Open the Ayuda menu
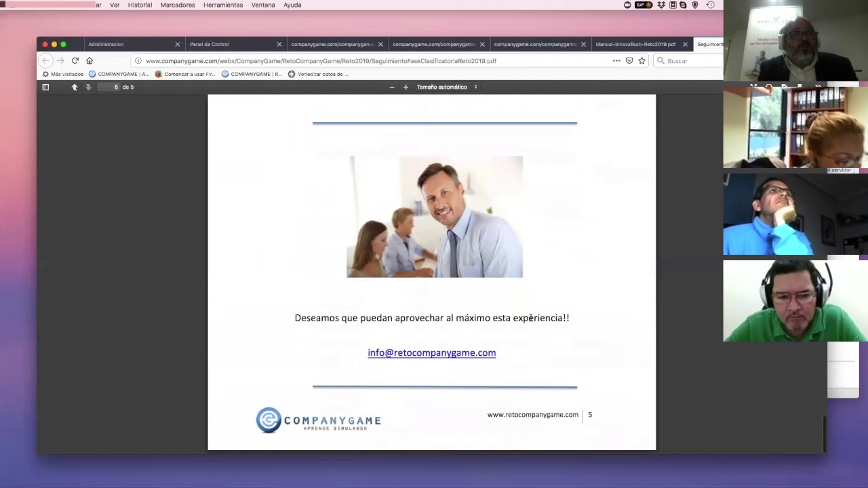The width and height of the screenshot is (868, 488). (x=292, y=5)
